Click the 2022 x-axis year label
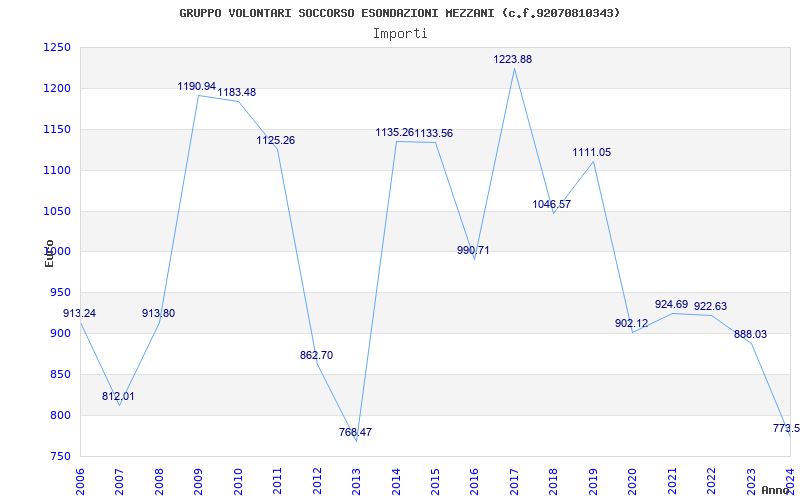800x500 pixels. 711,481
